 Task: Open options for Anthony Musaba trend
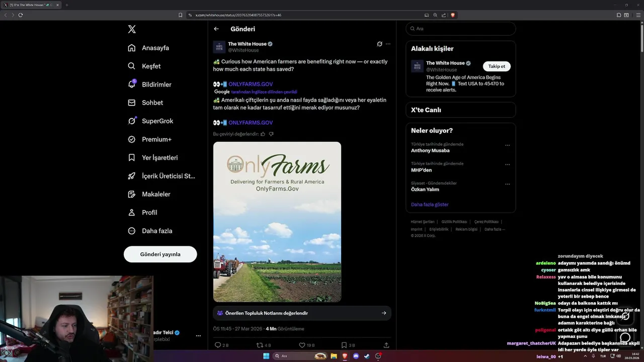pyautogui.click(x=507, y=145)
